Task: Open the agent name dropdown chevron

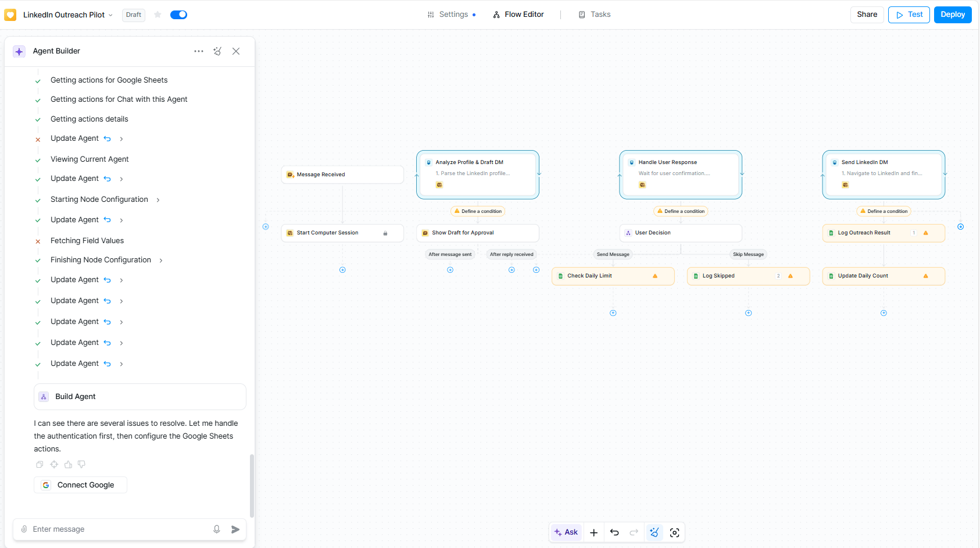Action: click(x=110, y=15)
